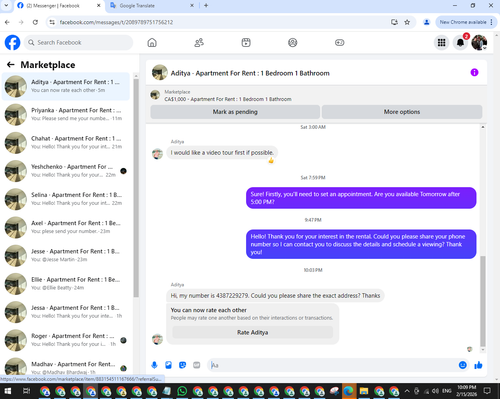
Task: Click Aditya's avatar in chat header
Action: [160, 72]
